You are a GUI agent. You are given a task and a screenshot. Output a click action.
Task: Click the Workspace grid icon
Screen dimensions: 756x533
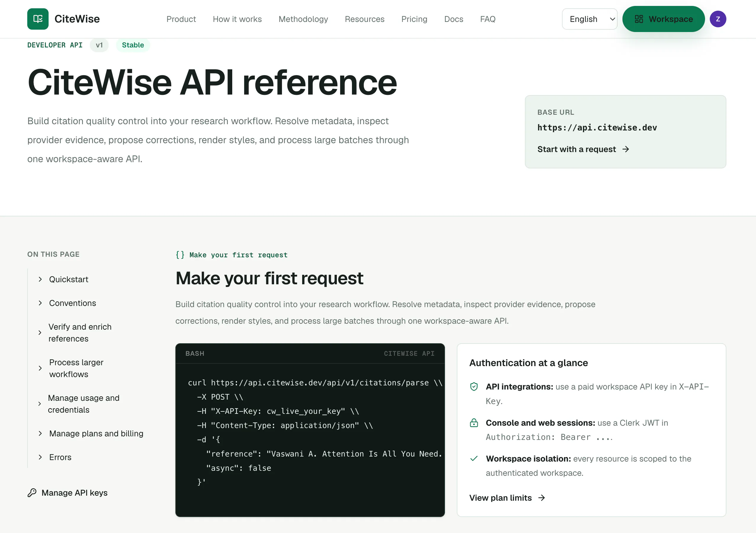639,19
